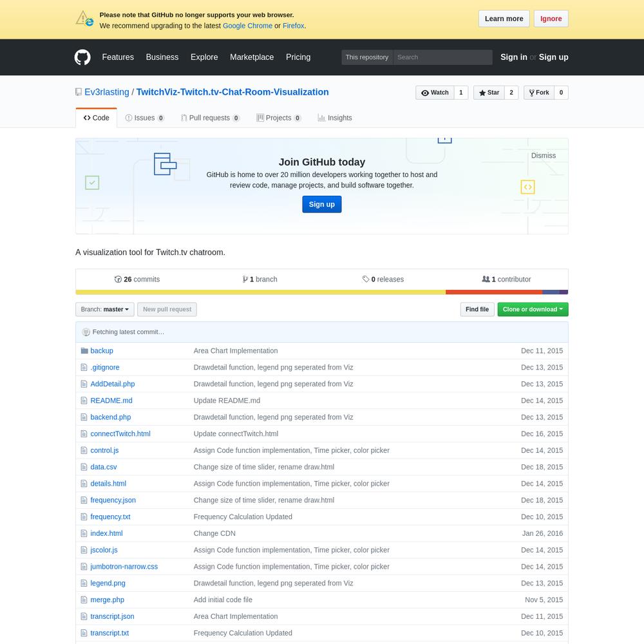Click the file icon for data.csv
The height and width of the screenshot is (644, 644).
84,467
